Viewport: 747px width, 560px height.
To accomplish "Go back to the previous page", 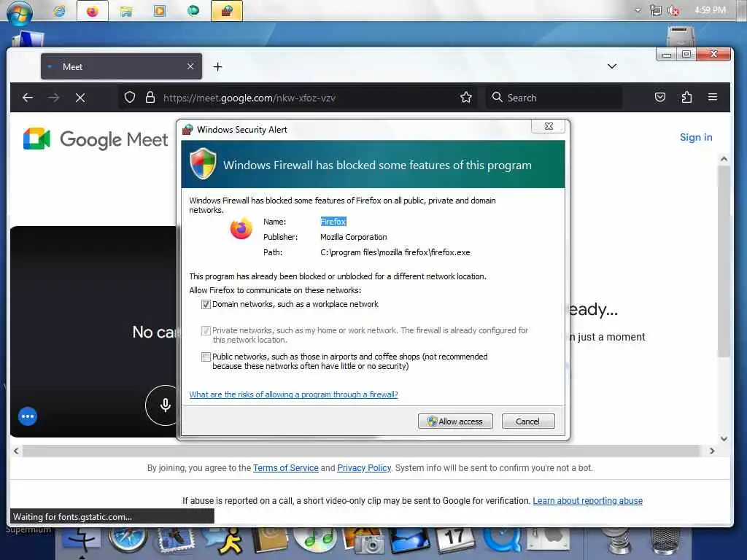I will coord(28,98).
